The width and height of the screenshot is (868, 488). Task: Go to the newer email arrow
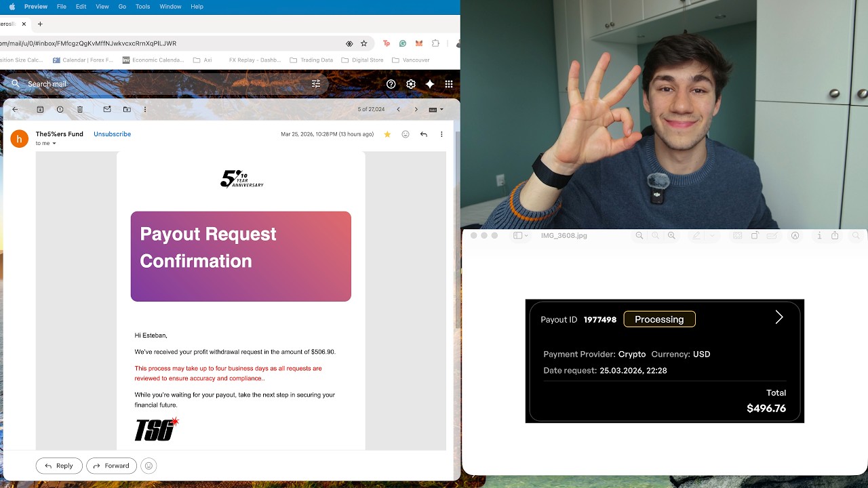pos(398,109)
